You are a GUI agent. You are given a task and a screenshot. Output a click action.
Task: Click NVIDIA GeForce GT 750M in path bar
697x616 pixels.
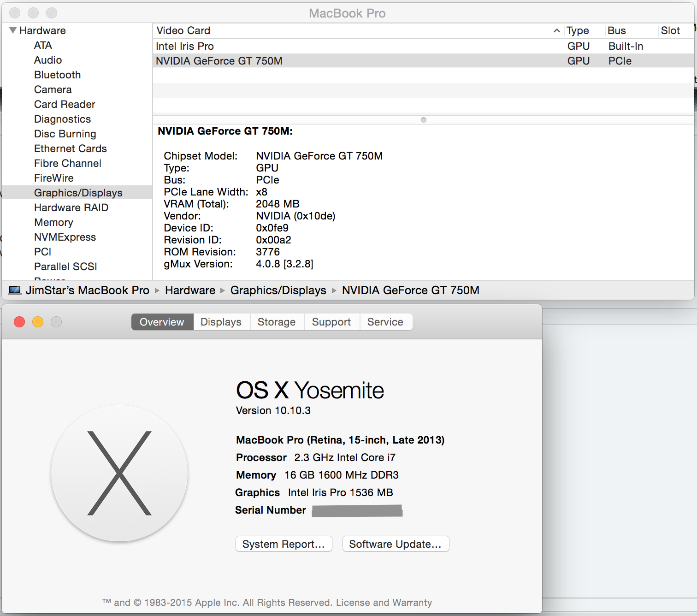pyautogui.click(x=411, y=290)
